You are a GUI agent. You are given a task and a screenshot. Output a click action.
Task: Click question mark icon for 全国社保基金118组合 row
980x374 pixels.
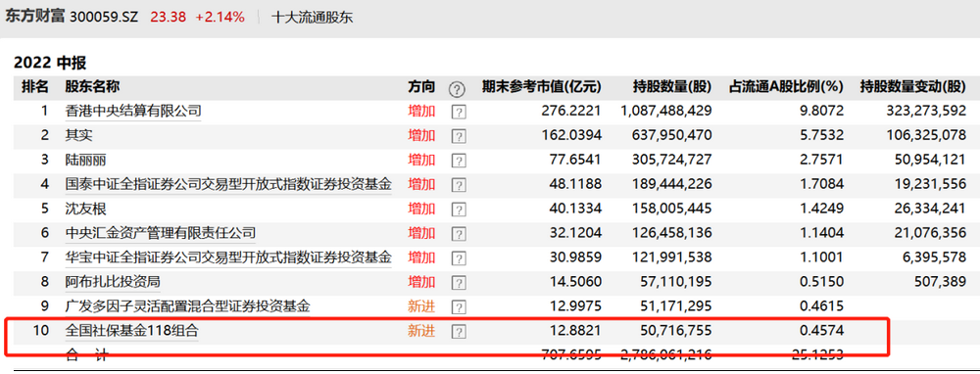[x=459, y=331]
